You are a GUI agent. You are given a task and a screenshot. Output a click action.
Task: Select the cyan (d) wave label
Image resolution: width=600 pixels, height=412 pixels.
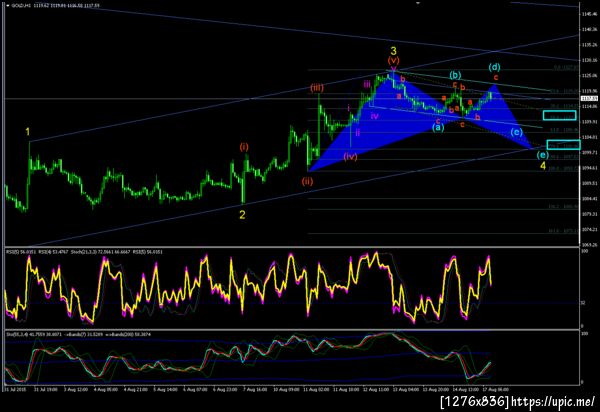(494, 67)
